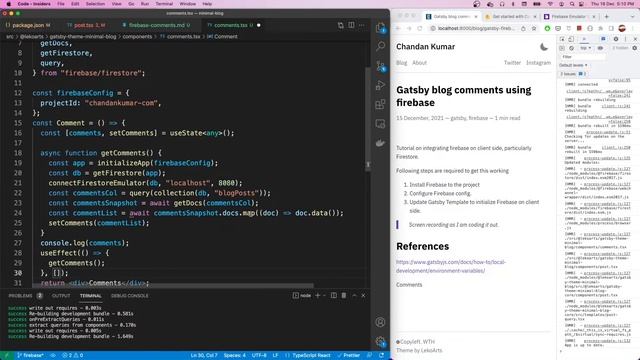The width and height of the screenshot is (640, 360).
Task: Click the browser reload button
Action: click(419, 28)
